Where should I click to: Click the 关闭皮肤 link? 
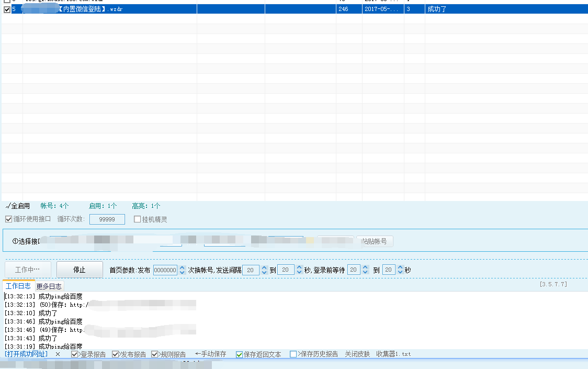356,354
